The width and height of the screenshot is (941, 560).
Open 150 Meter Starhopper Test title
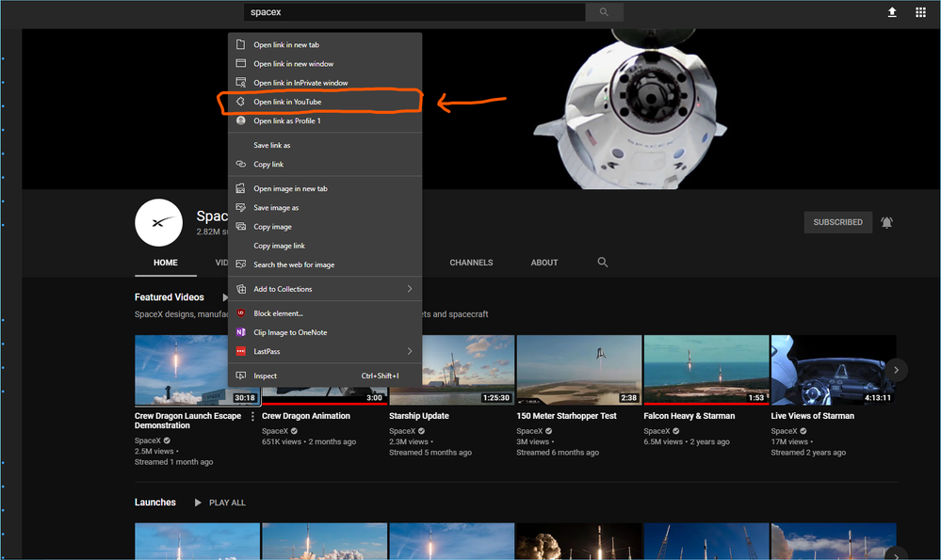(566, 416)
